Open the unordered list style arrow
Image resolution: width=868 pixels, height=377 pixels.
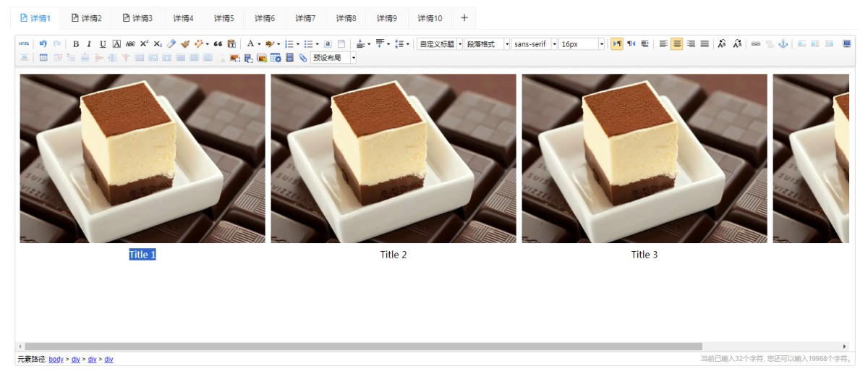tap(317, 44)
